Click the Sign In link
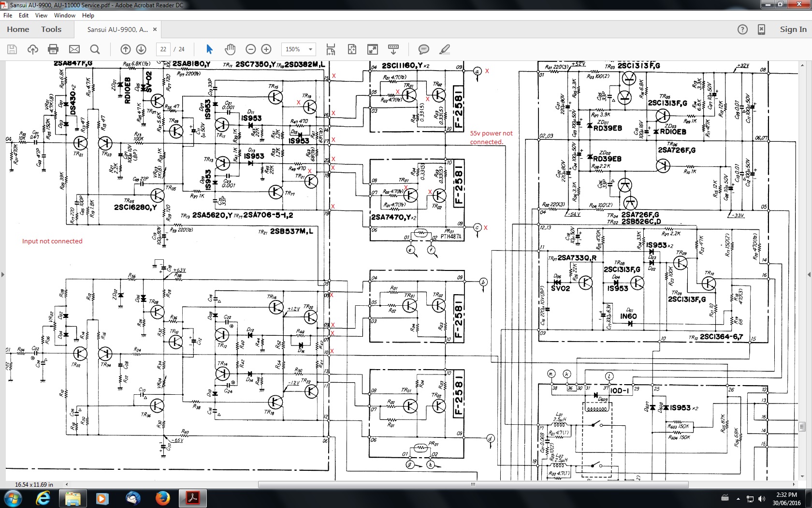The height and width of the screenshot is (508, 812). pyautogui.click(x=793, y=30)
